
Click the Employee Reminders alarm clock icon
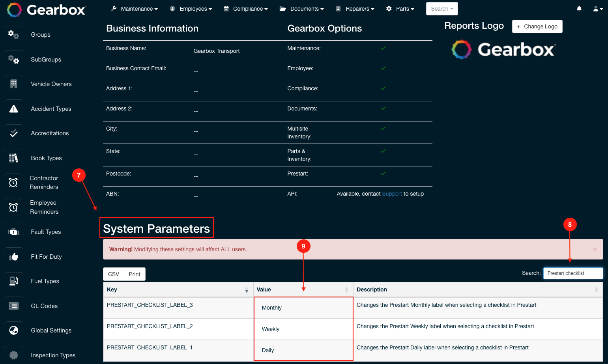coord(13,207)
